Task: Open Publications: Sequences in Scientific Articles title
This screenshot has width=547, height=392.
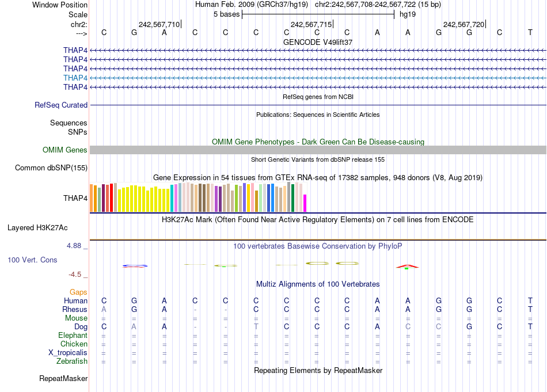Action: coord(318,115)
